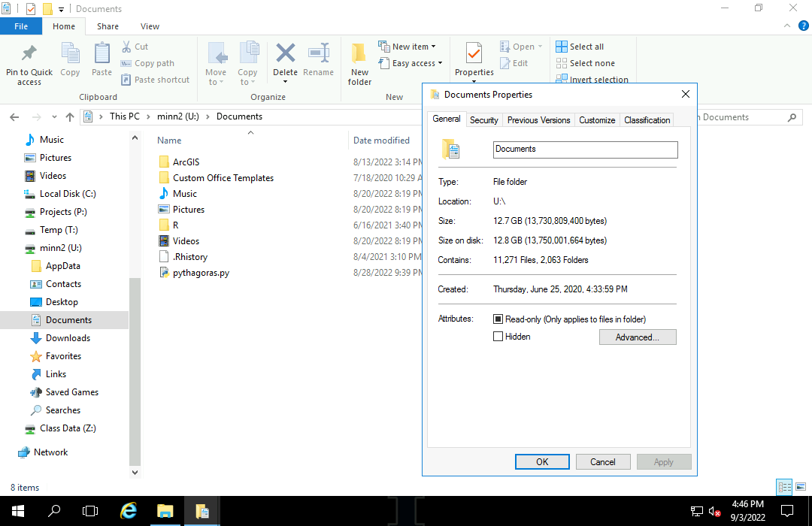Screen dimensions: 812x526
Task: Open the pythagoras.py file
Action: pyautogui.click(x=201, y=273)
